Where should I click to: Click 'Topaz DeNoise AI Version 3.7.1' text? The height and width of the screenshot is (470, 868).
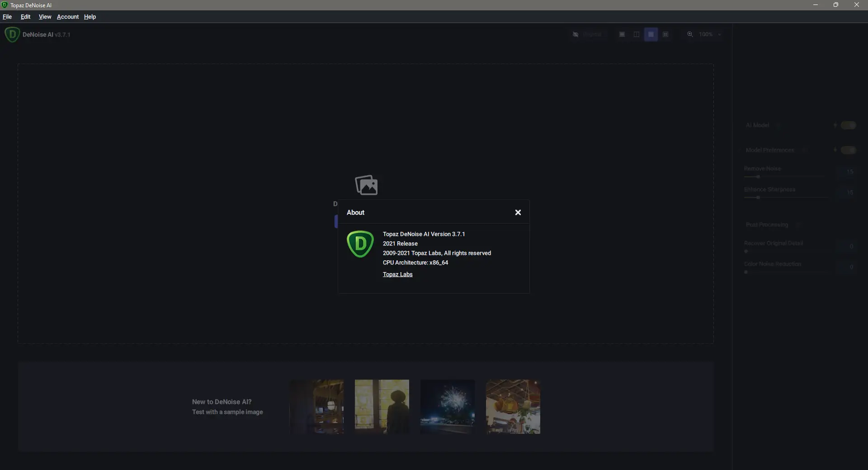(424, 234)
